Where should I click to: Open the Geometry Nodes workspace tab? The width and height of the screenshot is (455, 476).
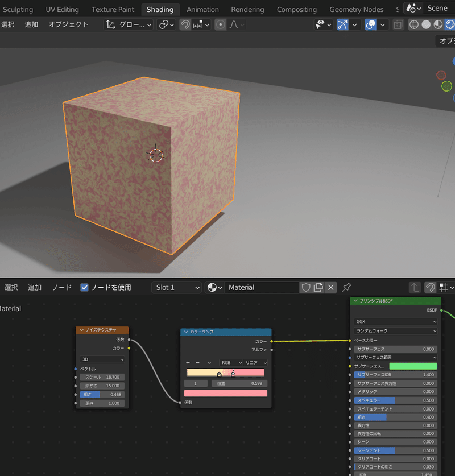pos(357,10)
